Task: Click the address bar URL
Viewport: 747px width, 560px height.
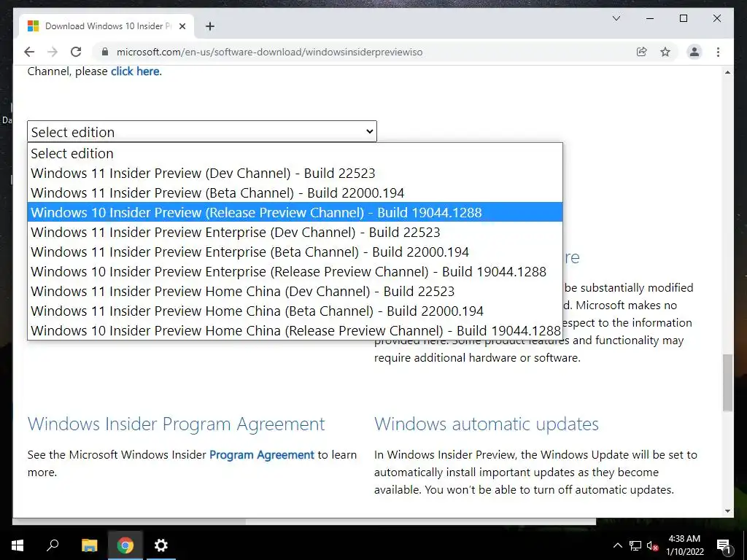Action: pyautogui.click(x=270, y=52)
